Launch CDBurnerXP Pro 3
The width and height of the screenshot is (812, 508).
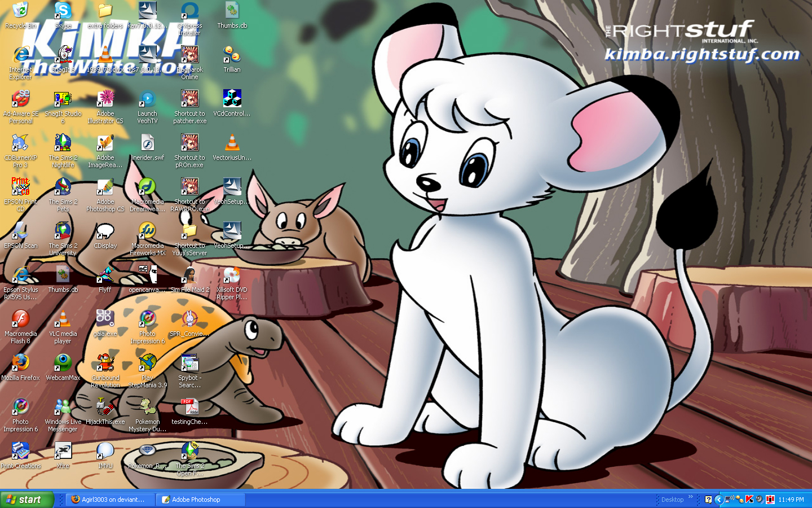point(20,151)
